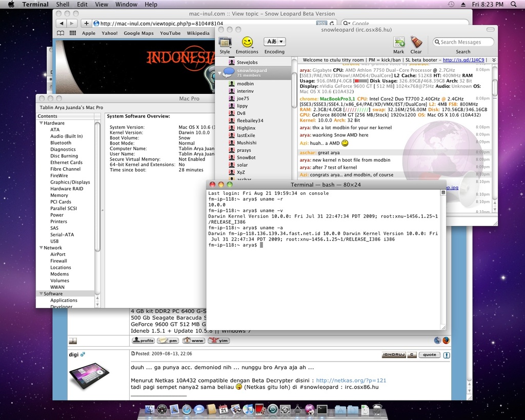Open the Window menu
The image size is (525, 420).
point(126,4)
